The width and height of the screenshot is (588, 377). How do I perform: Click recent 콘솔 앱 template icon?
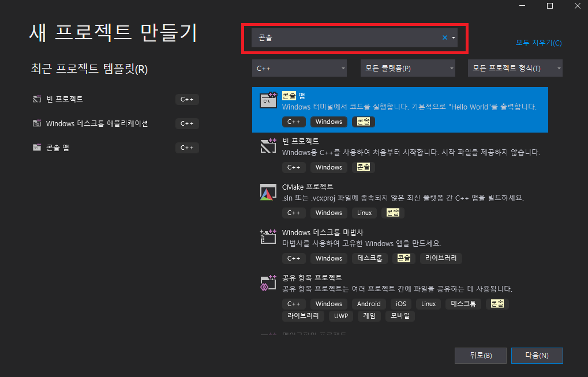pyautogui.click(x=37, y=147)
